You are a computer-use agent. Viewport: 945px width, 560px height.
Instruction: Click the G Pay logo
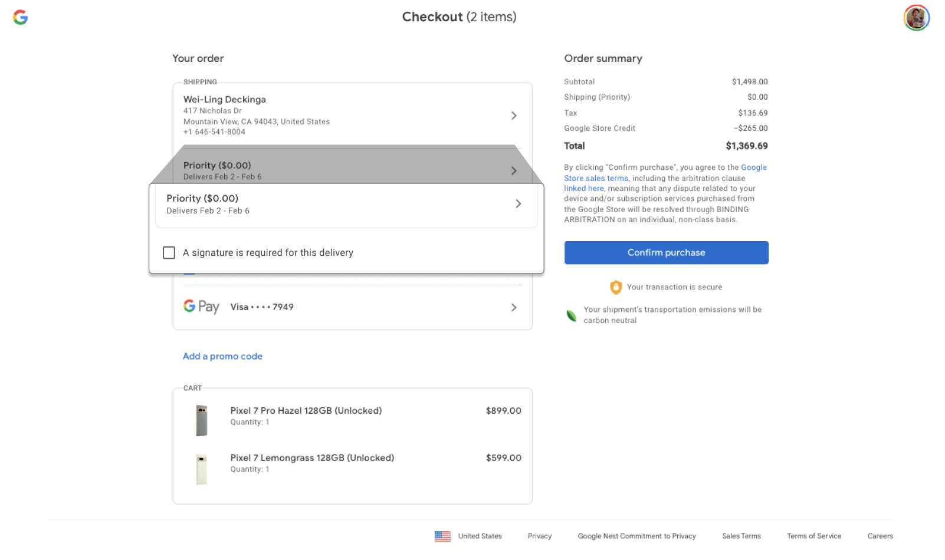201,307
